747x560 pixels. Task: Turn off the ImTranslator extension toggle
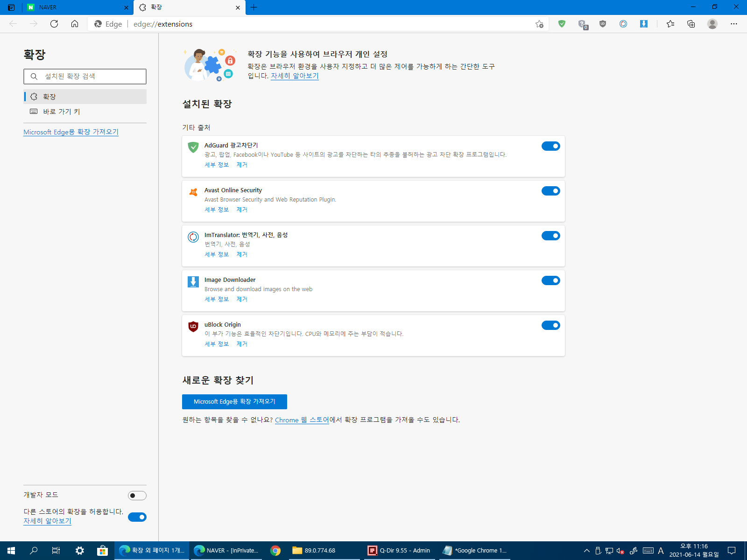coord(551,236)
